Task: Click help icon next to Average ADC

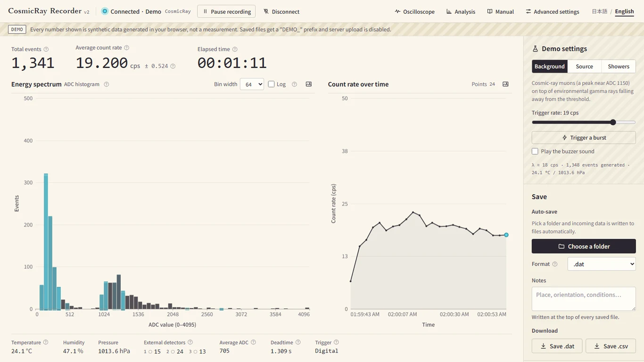Action: click(253, 342)
